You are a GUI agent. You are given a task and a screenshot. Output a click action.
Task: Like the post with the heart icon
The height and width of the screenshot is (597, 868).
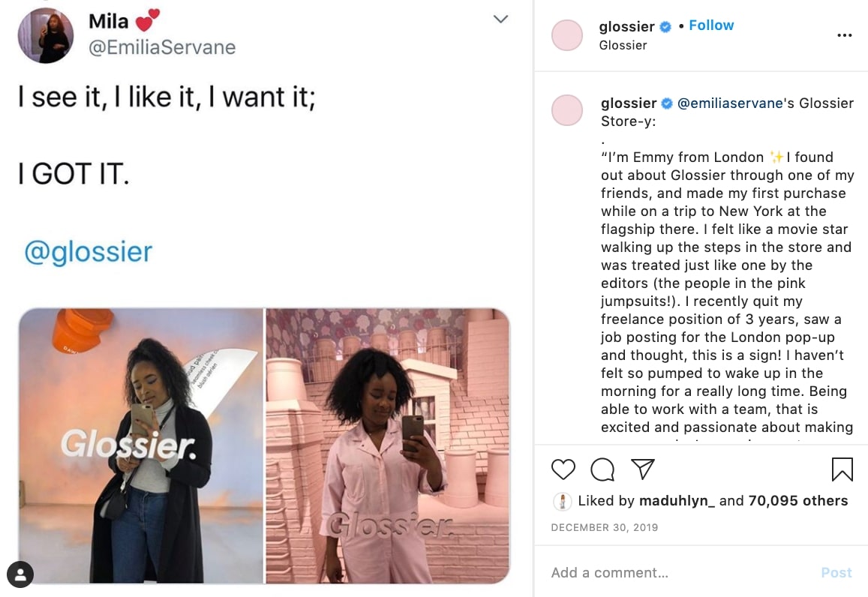point(563,469)
